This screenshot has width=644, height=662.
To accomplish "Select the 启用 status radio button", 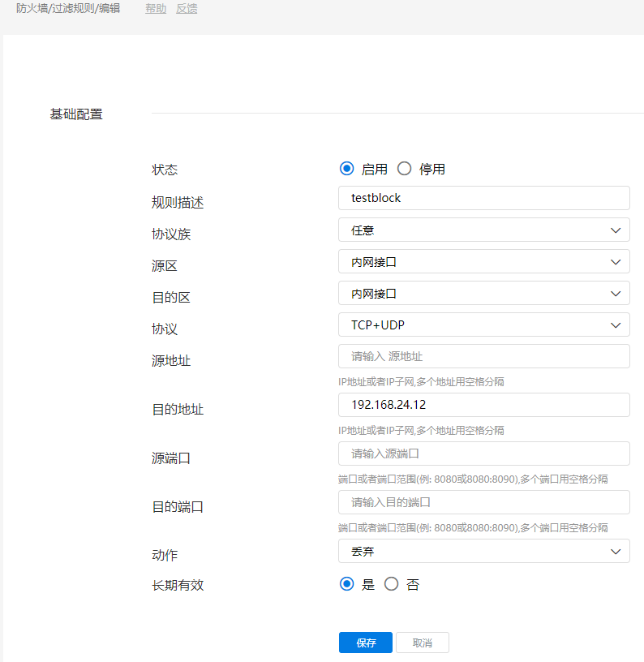I will coord(347,169).
